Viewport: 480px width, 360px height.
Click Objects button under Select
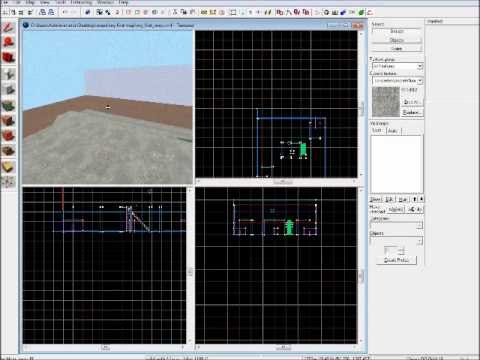click(x=397, y=40)
